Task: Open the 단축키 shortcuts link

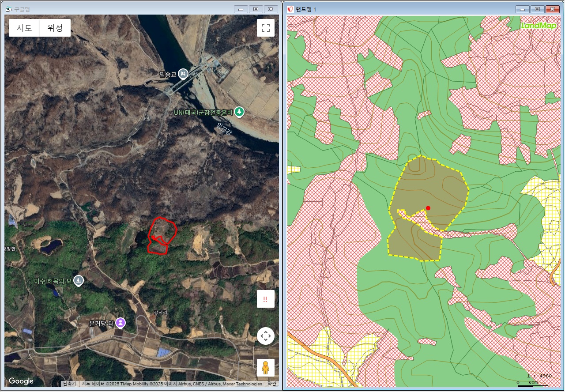Action: tap(69, 384)
